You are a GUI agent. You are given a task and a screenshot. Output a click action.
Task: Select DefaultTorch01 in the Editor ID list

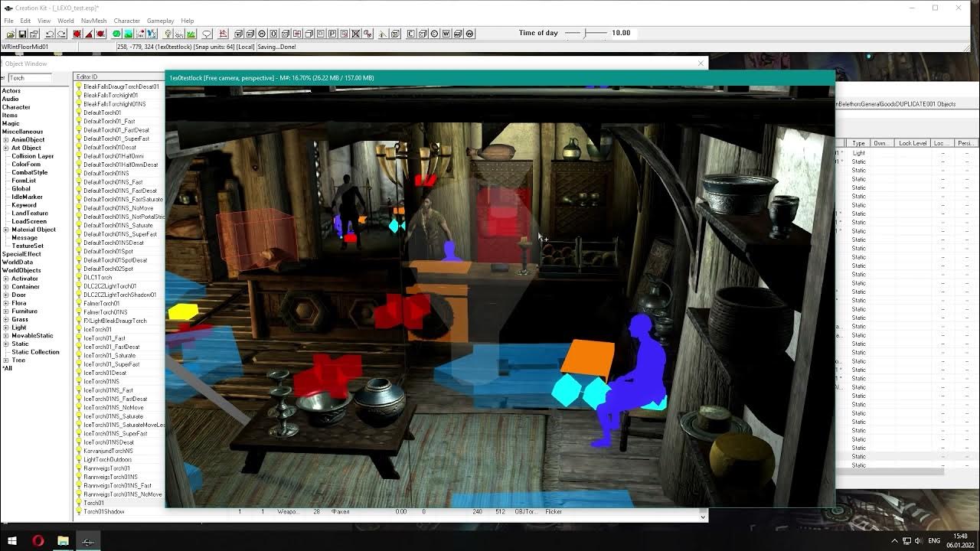(102, 112)
